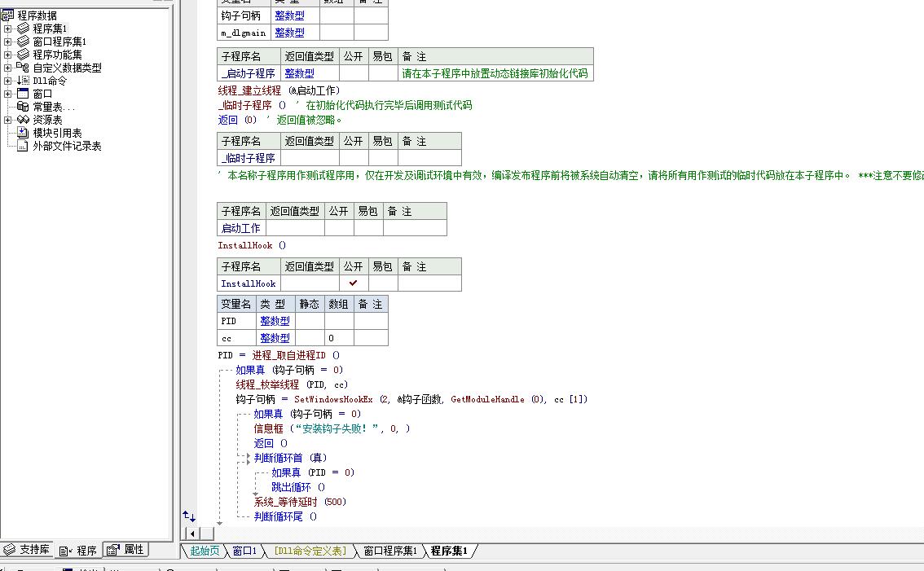Toggle 静态 cell for PID variable
Image resolution: width=924 pixels, height=571 pixels.
pyautogui.click(x=309, y=321)
